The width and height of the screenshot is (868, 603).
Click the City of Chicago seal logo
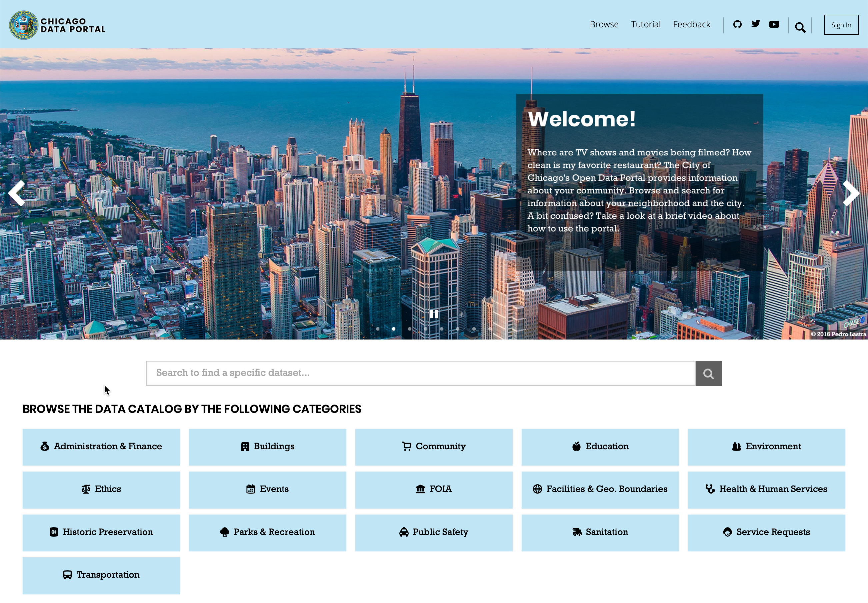23,25
